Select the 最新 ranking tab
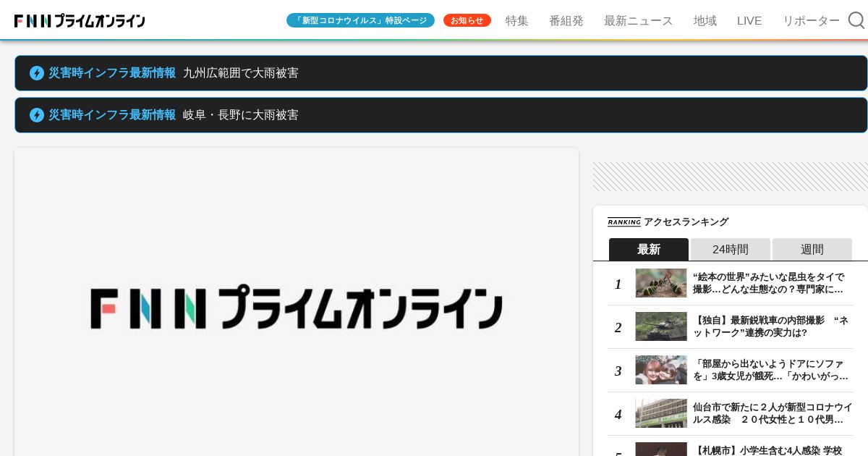Image resolution: width=868 pixels, height=456 pixels. [649, 249]
